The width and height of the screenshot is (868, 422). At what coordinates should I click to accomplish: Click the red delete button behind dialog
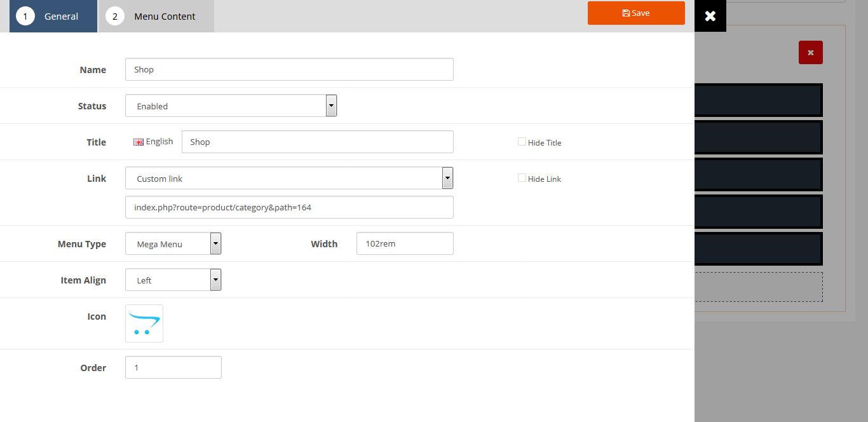click(811, 53)
